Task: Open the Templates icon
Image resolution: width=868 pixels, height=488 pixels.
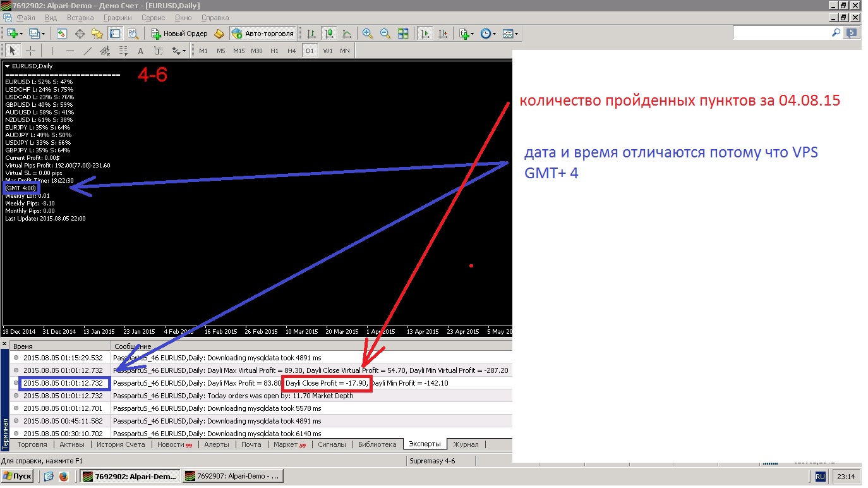Action: click(x=508, y=34)
